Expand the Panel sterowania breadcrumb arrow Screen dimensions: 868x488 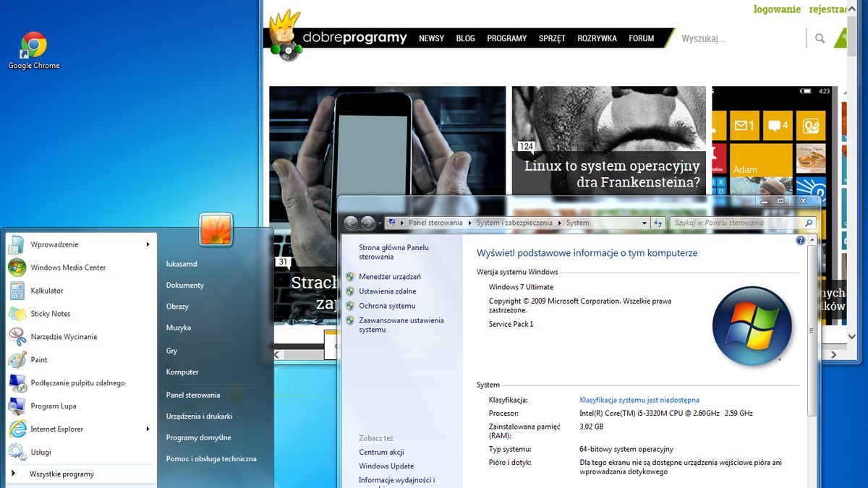pyautogui.click(x=469, y=223)
